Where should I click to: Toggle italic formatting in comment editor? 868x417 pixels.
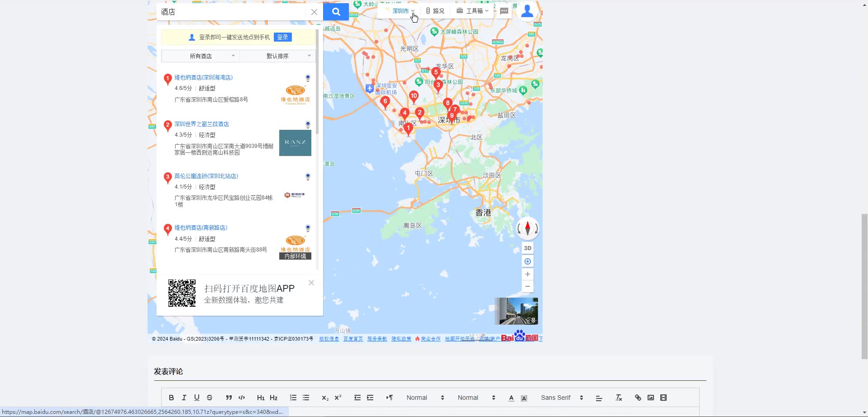[184, 398]
